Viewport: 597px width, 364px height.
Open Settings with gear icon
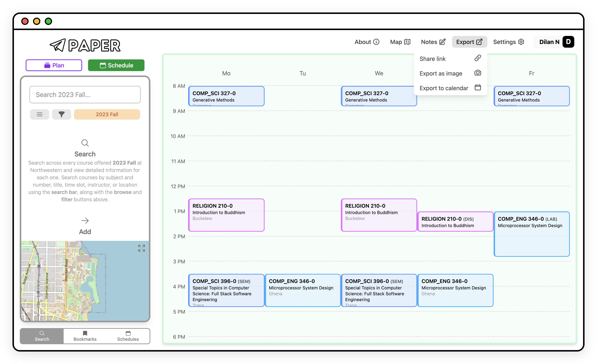tap(509, 42)
